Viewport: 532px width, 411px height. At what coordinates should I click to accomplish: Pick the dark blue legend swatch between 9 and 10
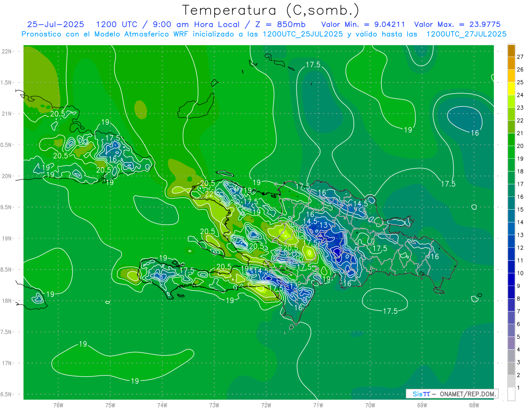(511, 279)
